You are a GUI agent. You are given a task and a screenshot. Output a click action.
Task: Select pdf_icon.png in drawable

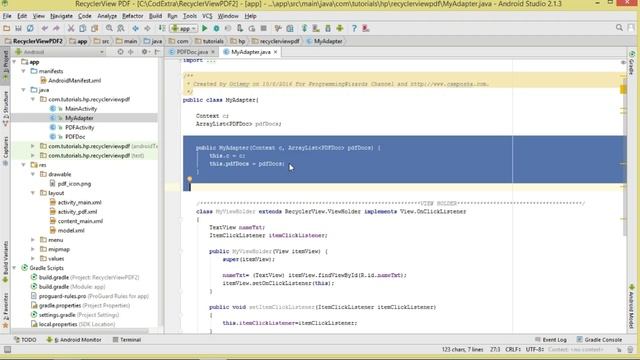click(74, 184)
